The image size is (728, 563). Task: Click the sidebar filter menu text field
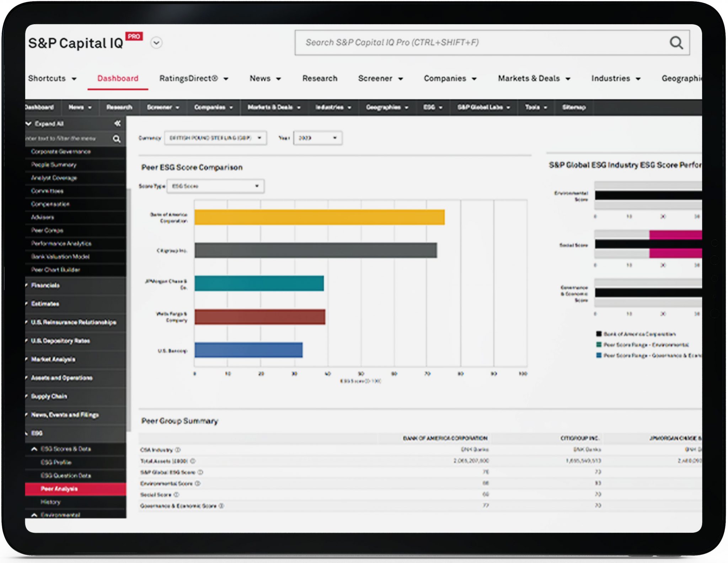[68, 138]
